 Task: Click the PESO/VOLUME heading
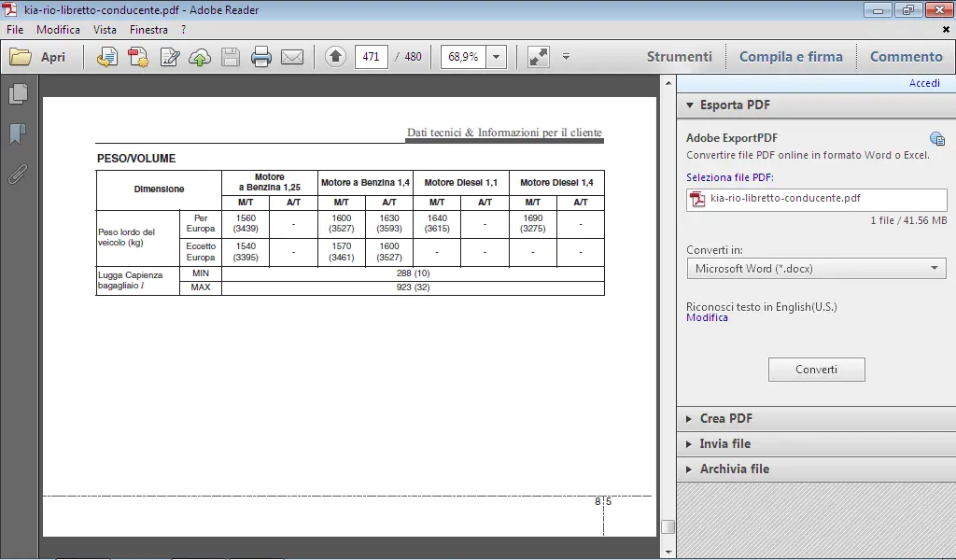coord(136,159)
